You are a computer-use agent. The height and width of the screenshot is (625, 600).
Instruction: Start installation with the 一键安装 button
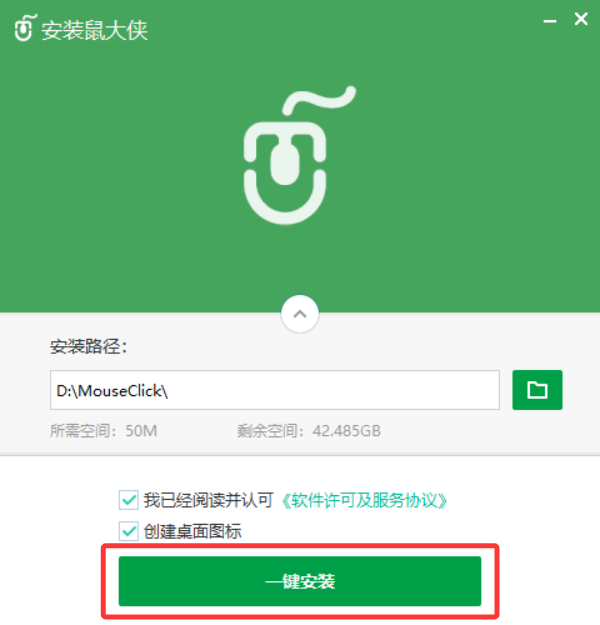point(300,581)
